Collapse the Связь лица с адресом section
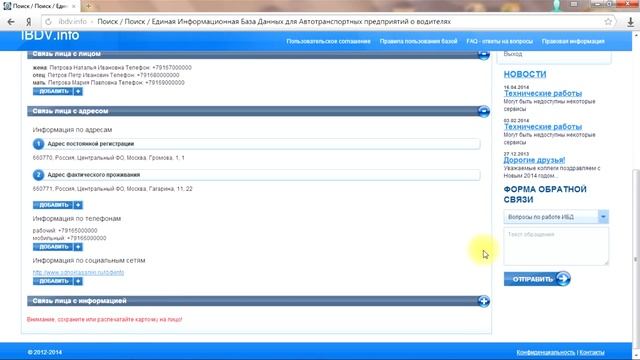640x360 pixels. pyautogui.click(x=484, y=111)
